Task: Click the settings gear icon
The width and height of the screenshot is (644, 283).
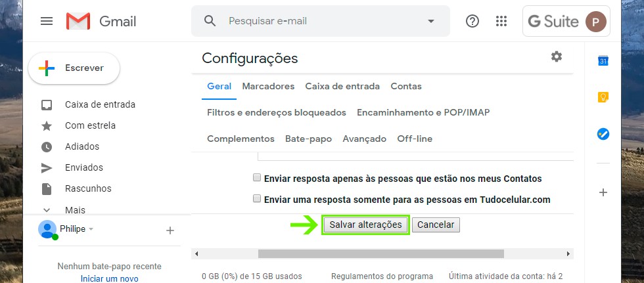Action: pyautogui.click(x=557, y=57)
